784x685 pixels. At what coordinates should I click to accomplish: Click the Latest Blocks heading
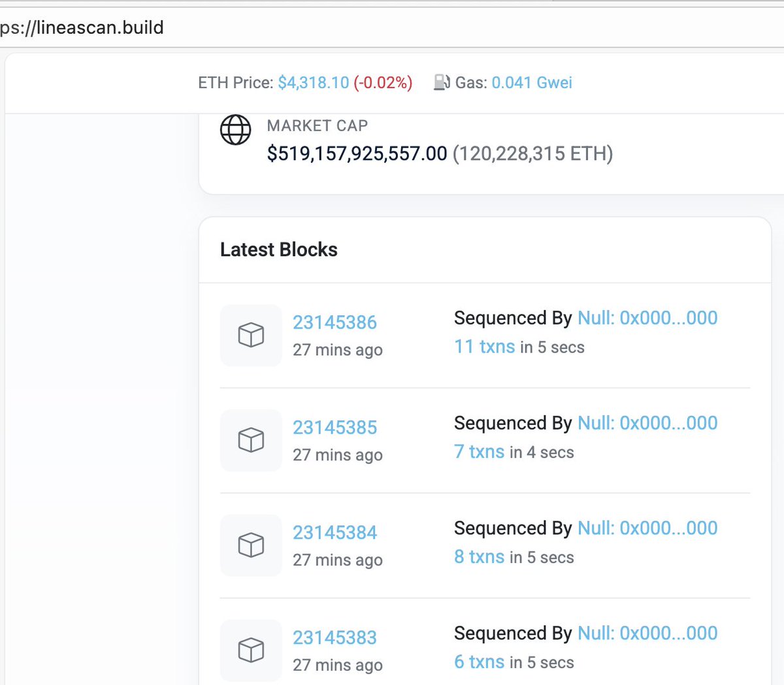point(279,249)
